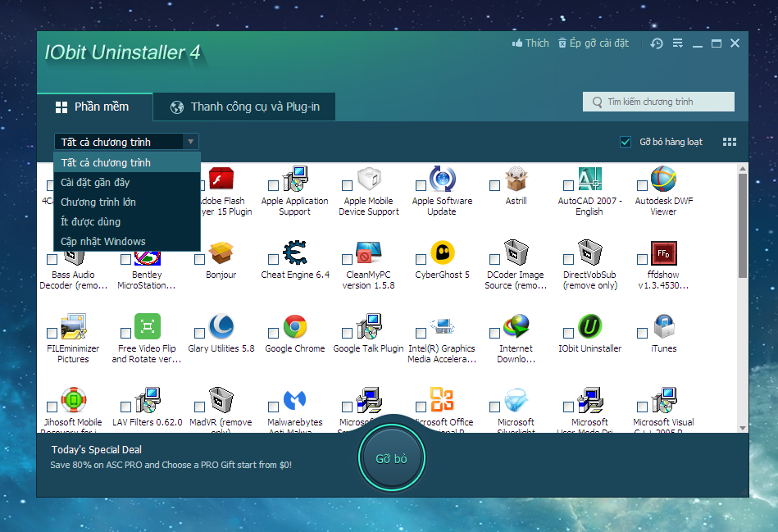This screenshot has width=778, height=532.
Task: Select the Microsoft Office program icon
Action: [443, 400]
